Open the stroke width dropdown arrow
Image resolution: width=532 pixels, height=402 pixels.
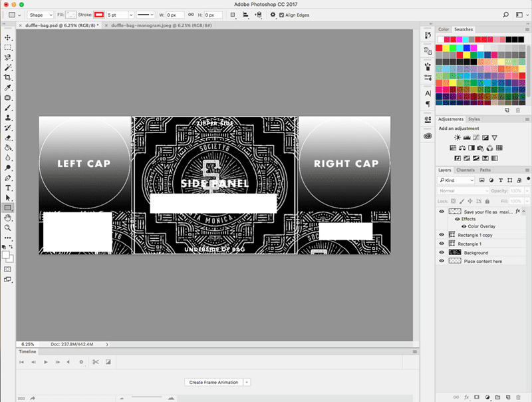[131, 15]
